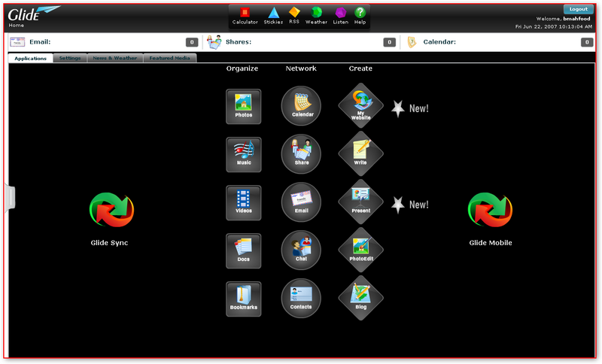Open the Blog app icon

[x=361, y=298]
